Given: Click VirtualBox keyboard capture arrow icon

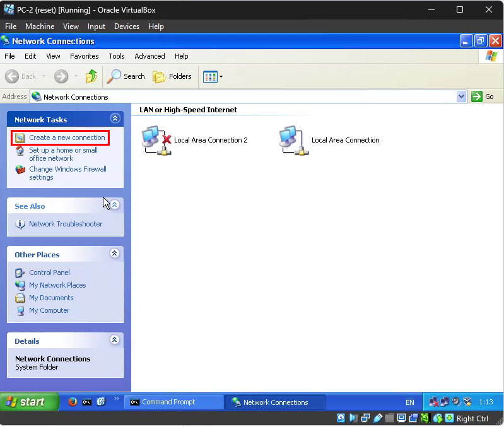Looking at the screenshot, I should tap(449, 418).
